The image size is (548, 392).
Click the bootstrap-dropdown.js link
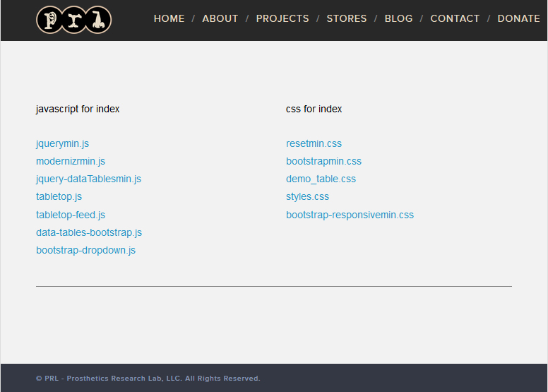pos(85,250)
